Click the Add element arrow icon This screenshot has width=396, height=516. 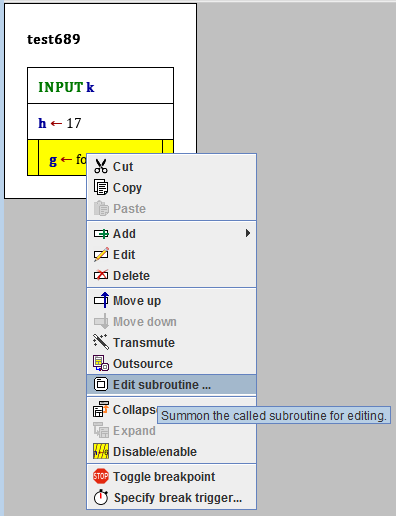click(x=101, y=234)
